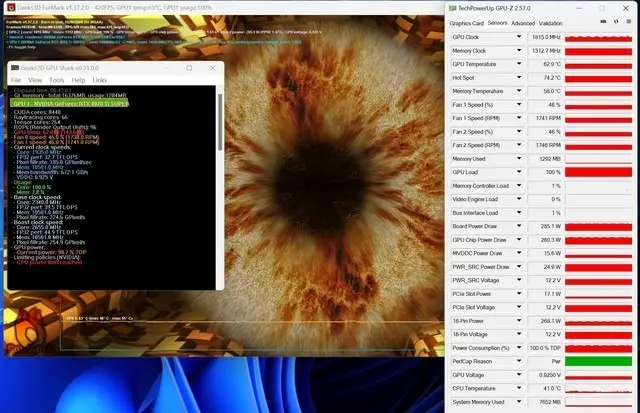
Task: Click the GPU-Z app icon in its title bar
Action: pyautogui.click(x=452, y=8)
